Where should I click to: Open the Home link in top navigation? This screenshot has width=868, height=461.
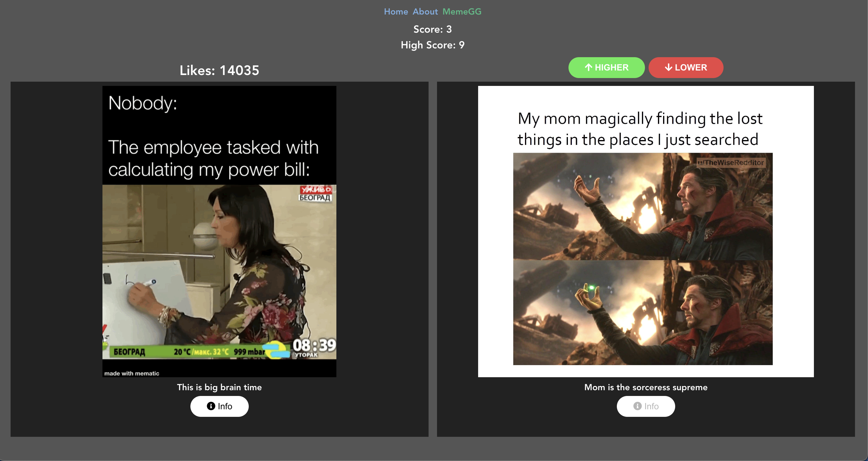pyautogui.click(x=396, y=11)
